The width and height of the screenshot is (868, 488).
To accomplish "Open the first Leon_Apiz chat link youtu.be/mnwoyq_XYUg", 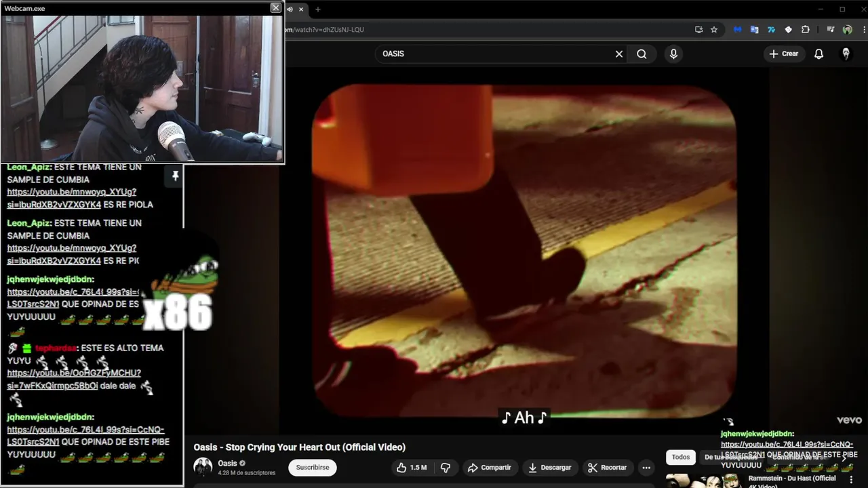I will pos(71,198).
